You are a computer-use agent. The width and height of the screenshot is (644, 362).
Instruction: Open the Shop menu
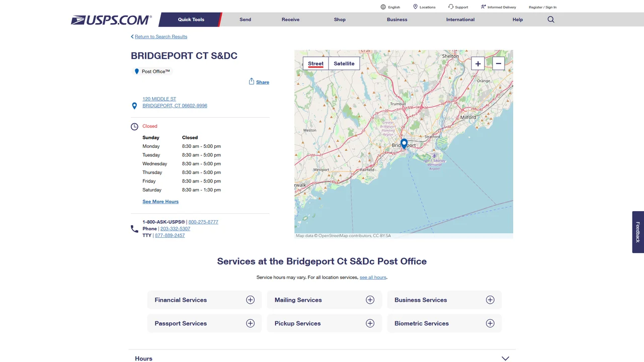click(340, 20)
